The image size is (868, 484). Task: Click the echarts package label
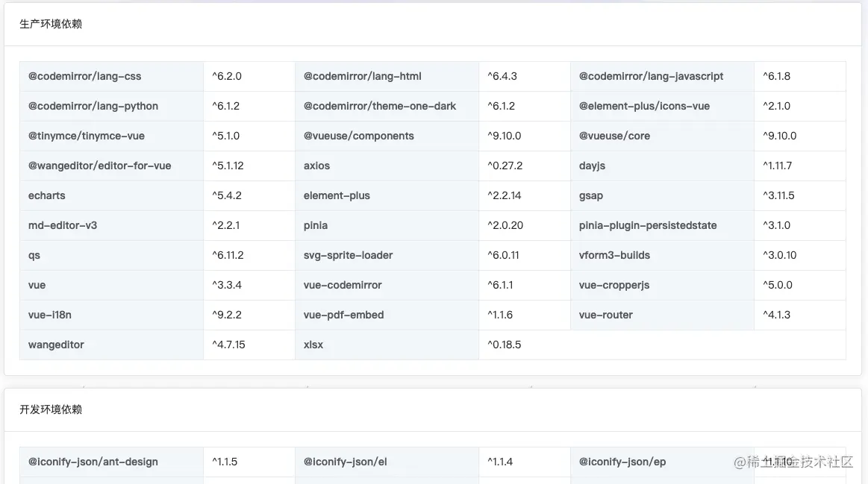pos(47,195)
